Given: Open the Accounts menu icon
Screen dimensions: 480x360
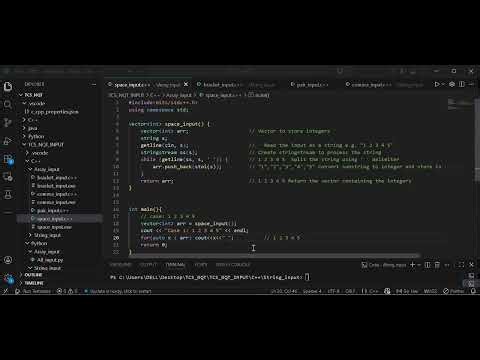Looking at the screenshot, I should coord(8,260).
